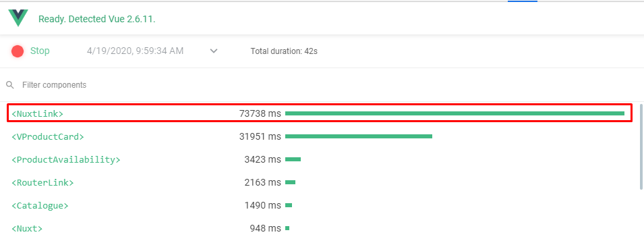Select the ProductAvailability component row

pyautogui.click(x=319, y=159)
